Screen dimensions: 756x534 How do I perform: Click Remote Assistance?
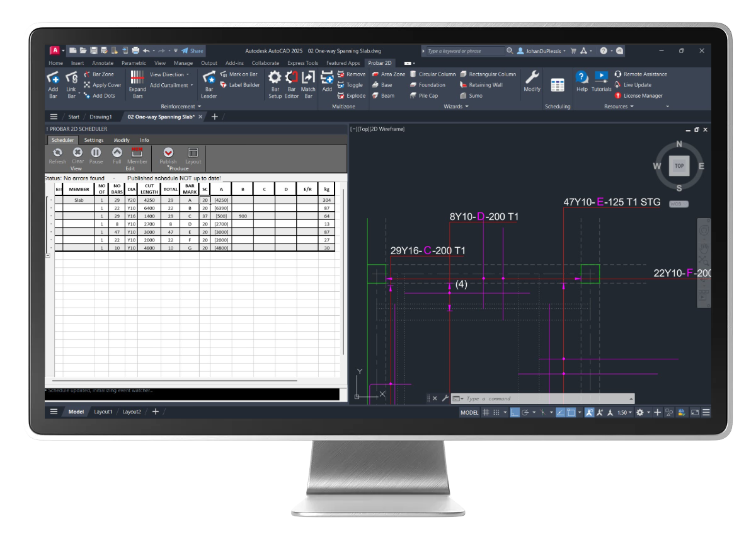click(x=641, y=74)
